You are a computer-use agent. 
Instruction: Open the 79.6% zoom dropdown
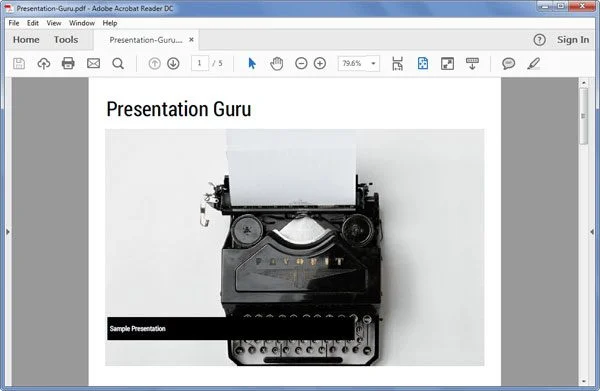point(373,64)
